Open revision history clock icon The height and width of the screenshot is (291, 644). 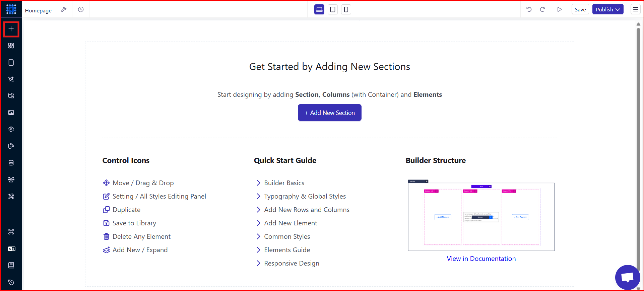pos(81,9)
